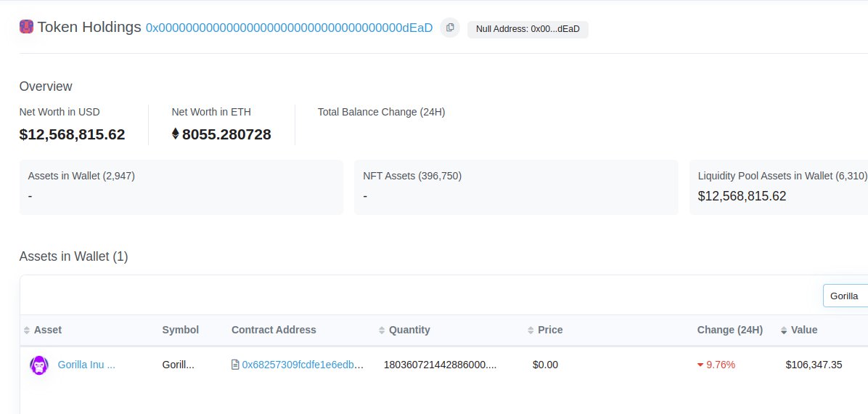This screenshot has height=414, width=868.
Task: Sort table by Asset column arrows
Action: click(x=27, y=330)
